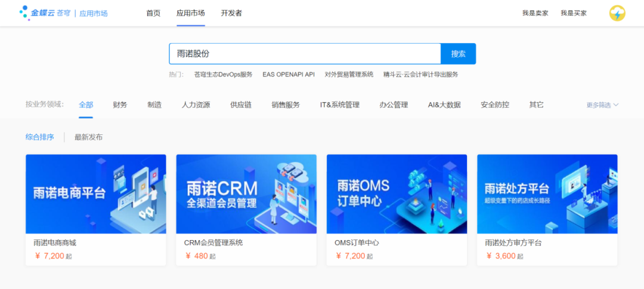644x289 pixels.
Task: Select hot keyword EAS OPENAPI API
Action: (x=289, y=75)
